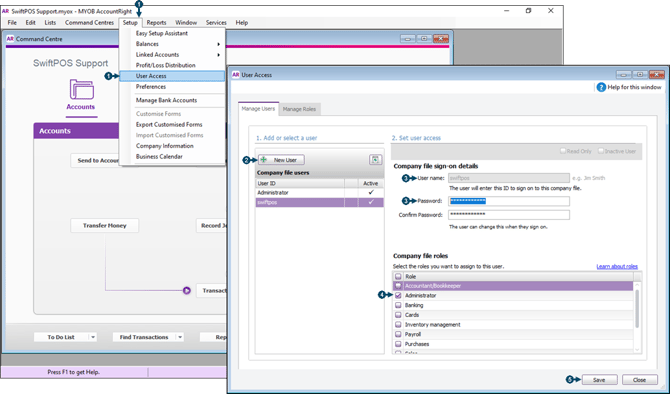Choose Profit/Loss Distribution menu entry
The width and height of the screenshot is (670, 394).
(x=172, y=65)
